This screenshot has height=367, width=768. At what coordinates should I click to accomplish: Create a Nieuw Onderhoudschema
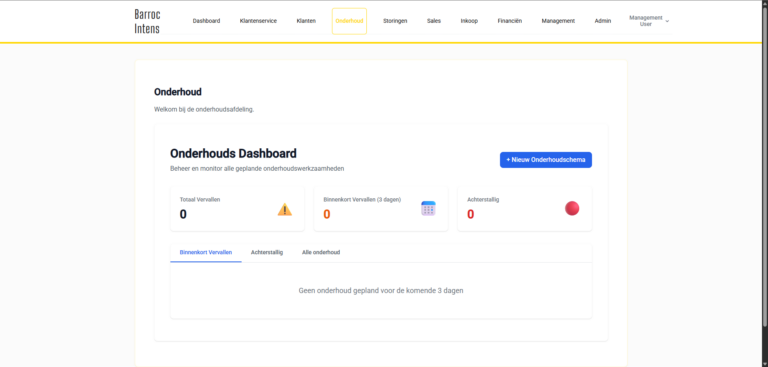pyautogui.click(x=546, y=160)
